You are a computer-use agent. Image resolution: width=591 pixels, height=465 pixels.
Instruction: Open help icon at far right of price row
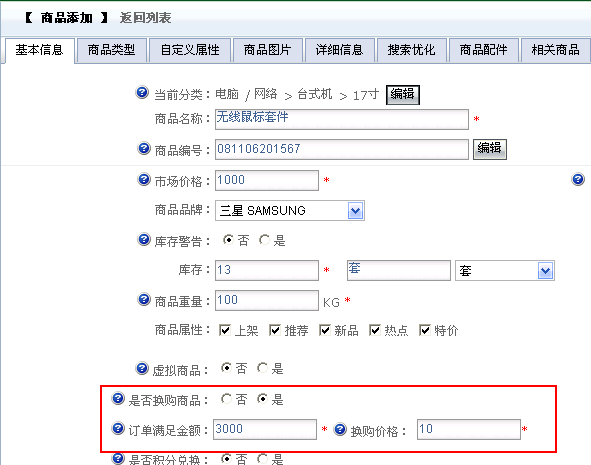(578, 179)
